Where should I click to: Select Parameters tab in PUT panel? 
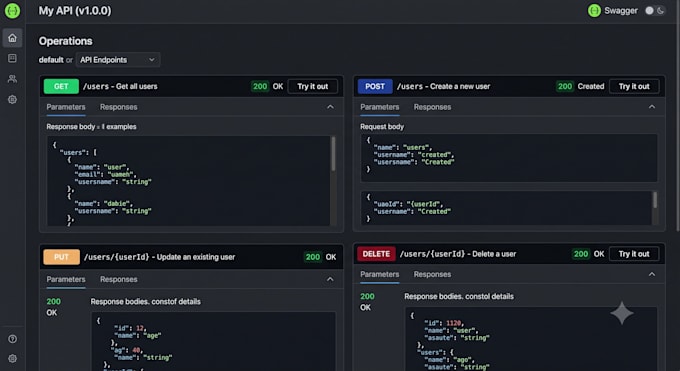66,279
